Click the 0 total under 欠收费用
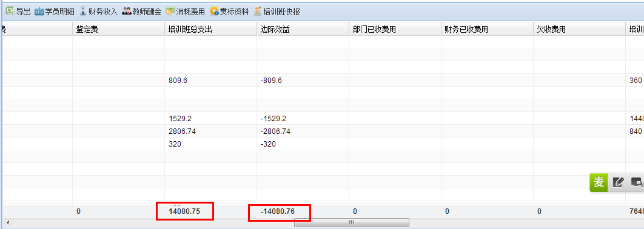 [539, 212]
